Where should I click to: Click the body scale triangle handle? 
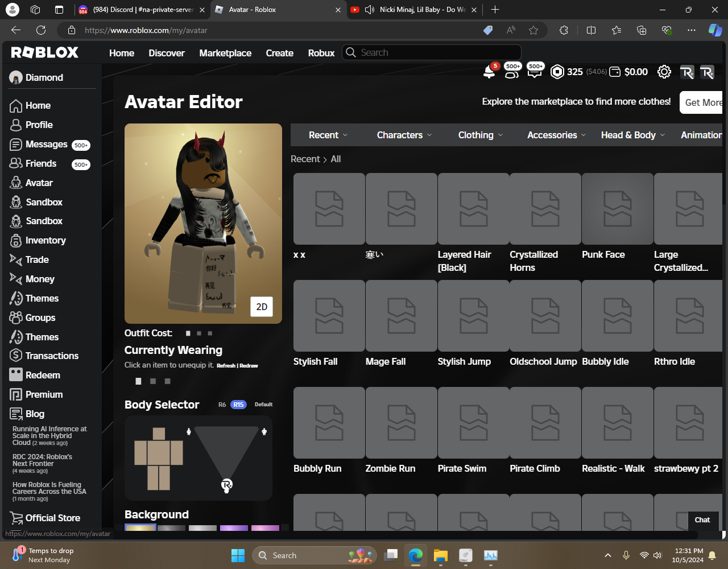(226, 485)
